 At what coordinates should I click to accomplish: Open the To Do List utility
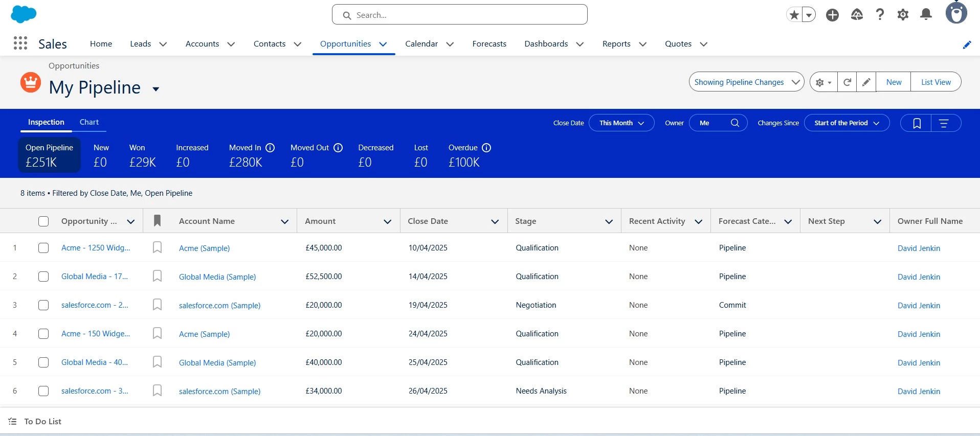tap(35, 421)
